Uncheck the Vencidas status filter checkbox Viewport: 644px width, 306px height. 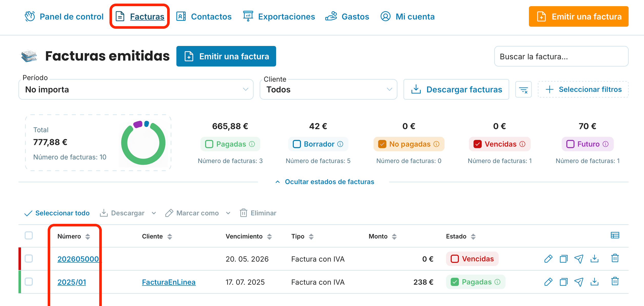tap(478, 144)
